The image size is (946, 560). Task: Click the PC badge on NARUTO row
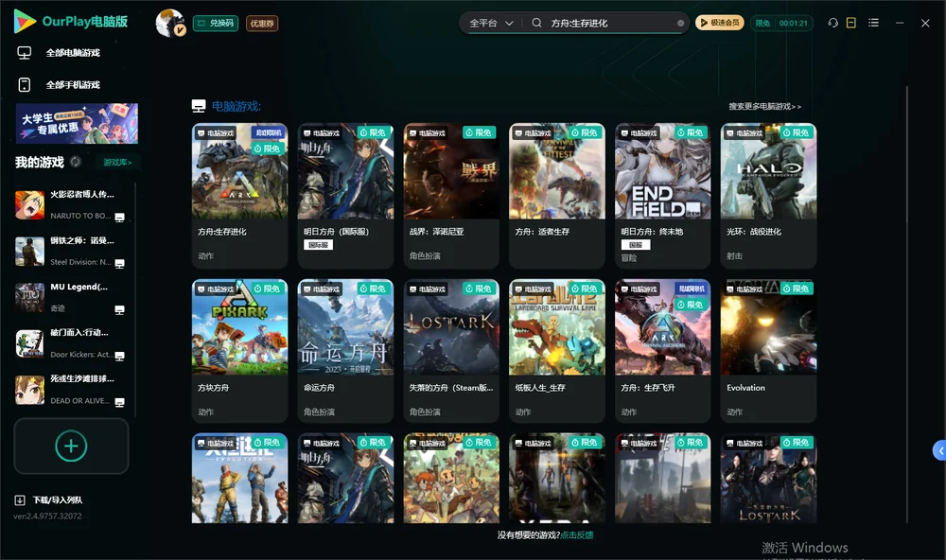point(119,218)
